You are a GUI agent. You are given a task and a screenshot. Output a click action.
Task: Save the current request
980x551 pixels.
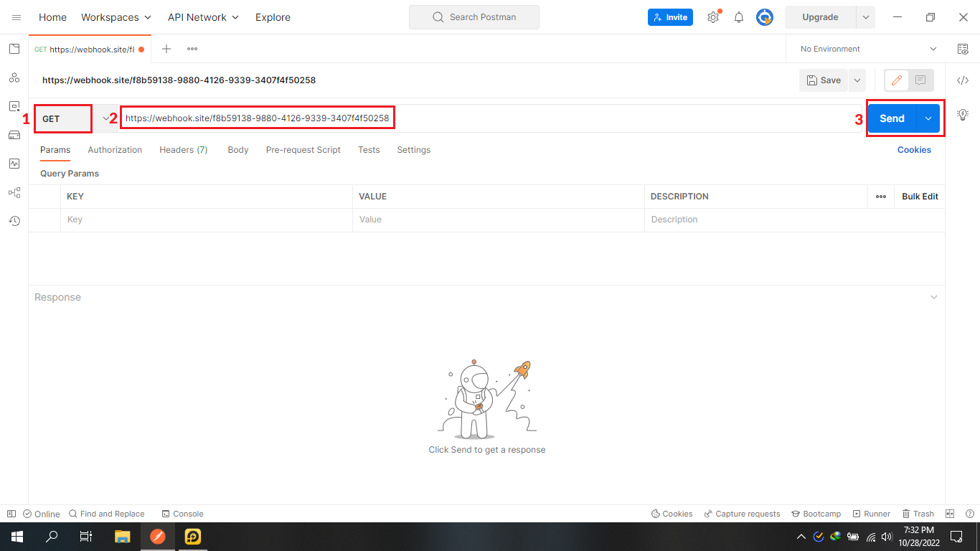click(824, 80)
